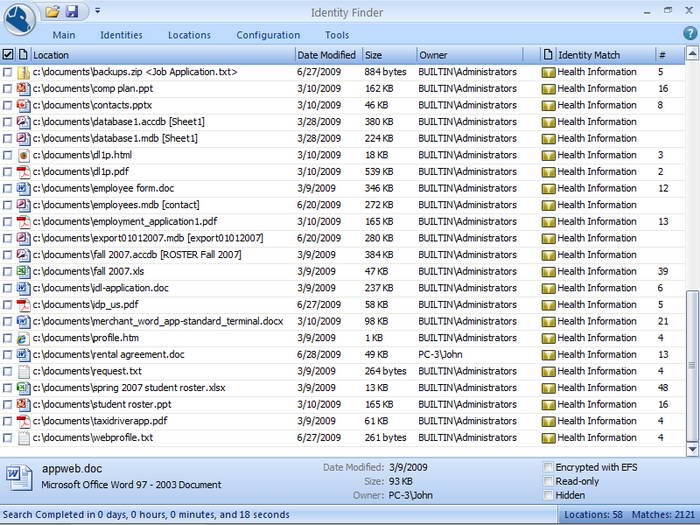Toggle the Encrypted with EFS checkbox

[548, 467]
